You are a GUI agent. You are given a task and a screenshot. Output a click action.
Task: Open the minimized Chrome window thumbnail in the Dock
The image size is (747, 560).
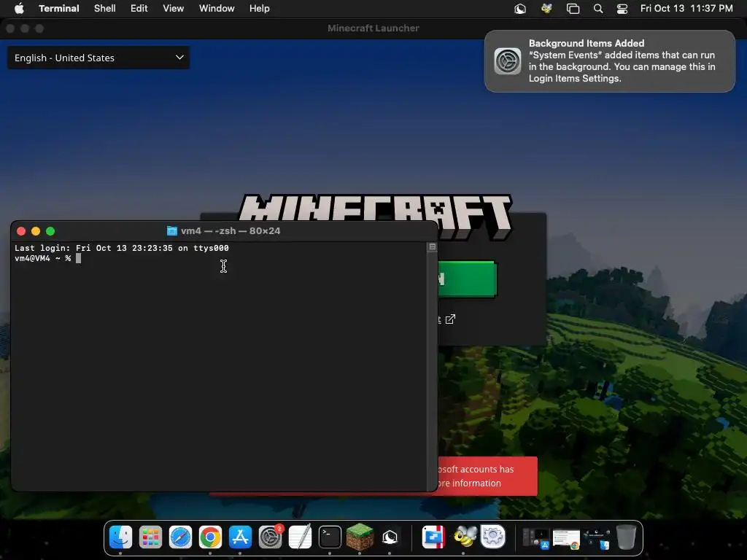coord(566,539)
